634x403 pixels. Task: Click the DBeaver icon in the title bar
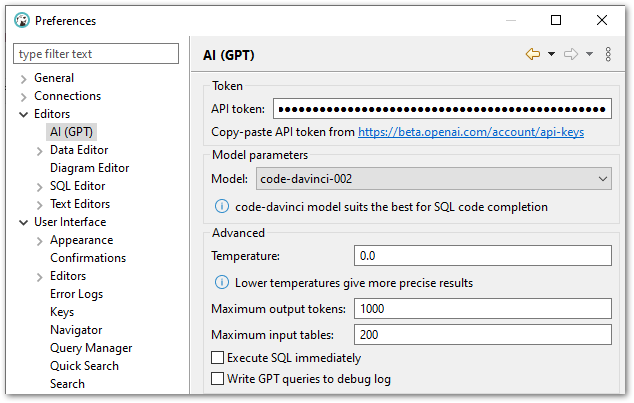point(22,20)
